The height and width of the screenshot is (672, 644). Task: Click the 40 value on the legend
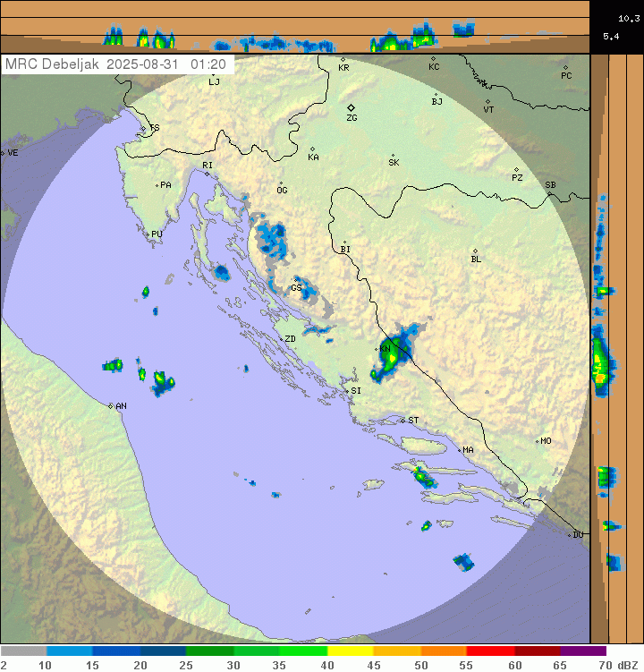(x=327, y=665)
